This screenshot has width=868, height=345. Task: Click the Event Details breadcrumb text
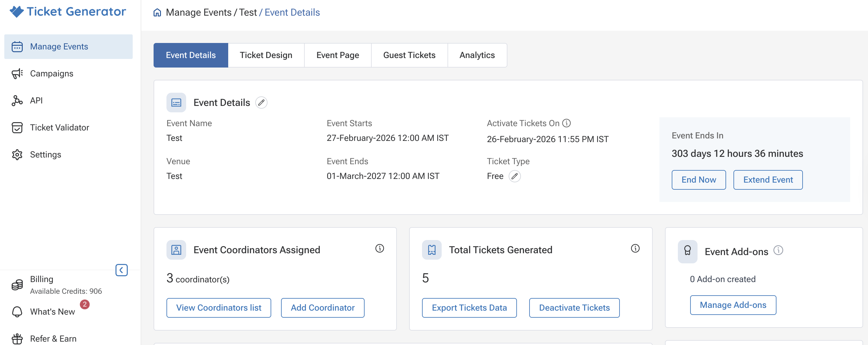point(292,13)
